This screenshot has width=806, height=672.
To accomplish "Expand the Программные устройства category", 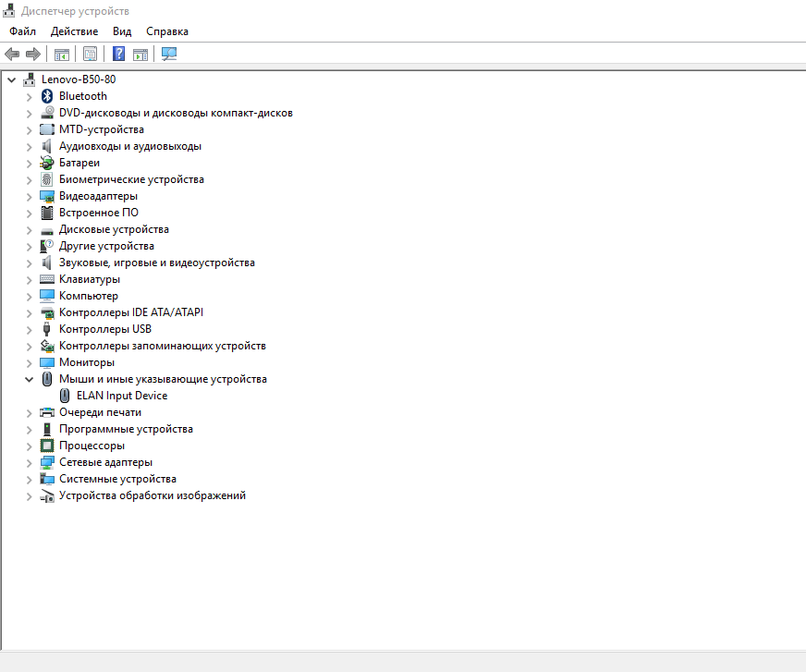I will 29,429.
